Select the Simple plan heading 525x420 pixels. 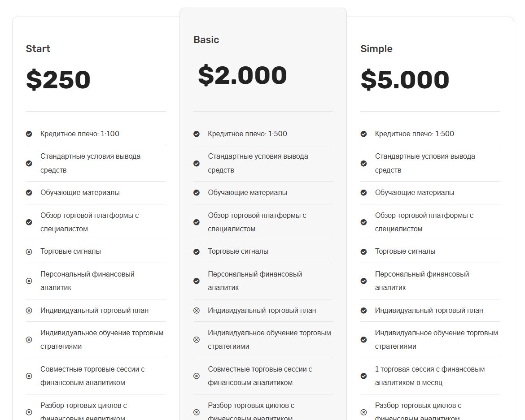(376, 49)
